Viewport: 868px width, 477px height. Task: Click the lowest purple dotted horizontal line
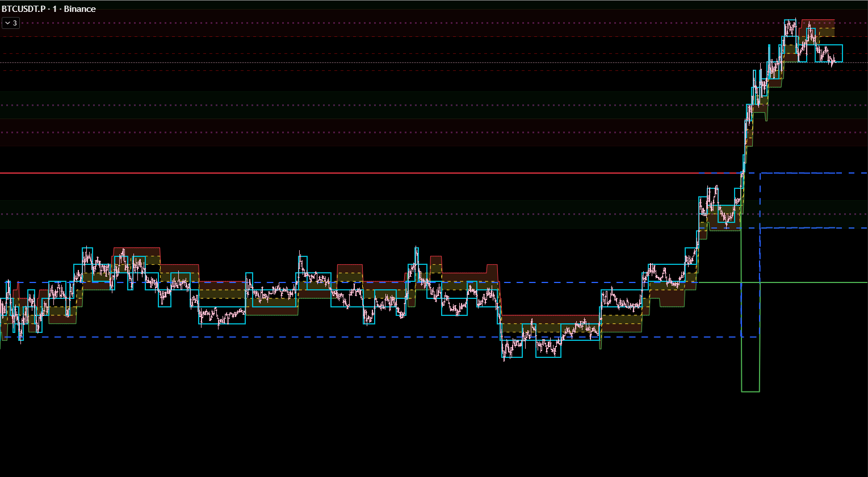click(397, 214)
